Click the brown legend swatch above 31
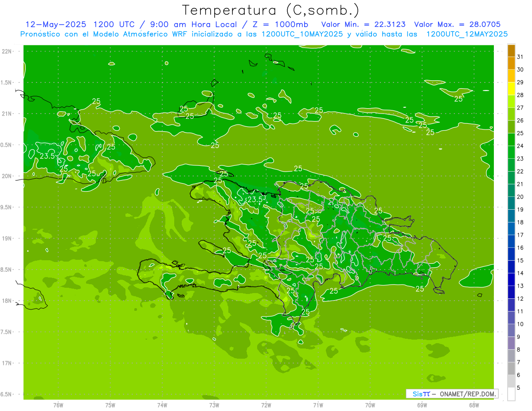 (x=511, y=51)
